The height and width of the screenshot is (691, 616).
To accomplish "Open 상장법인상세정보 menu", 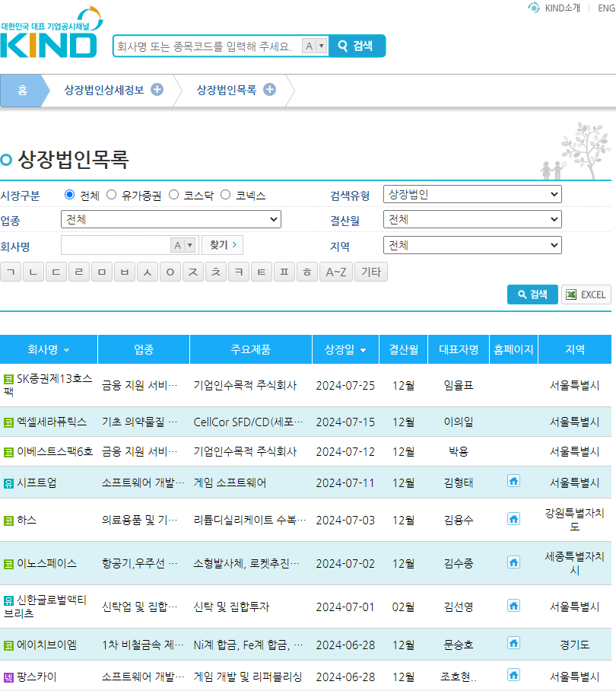I will coord(104,90).
